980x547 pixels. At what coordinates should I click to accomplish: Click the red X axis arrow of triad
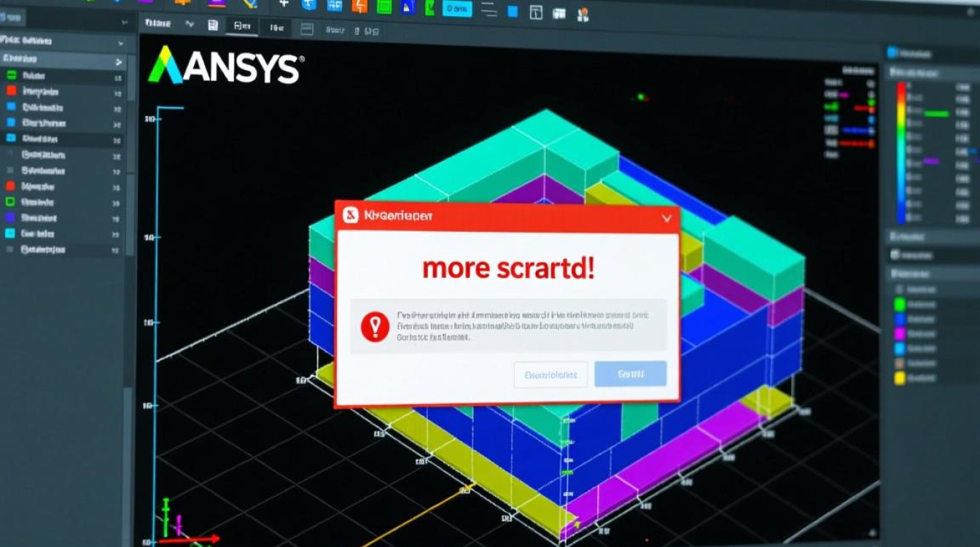(188, 540)
